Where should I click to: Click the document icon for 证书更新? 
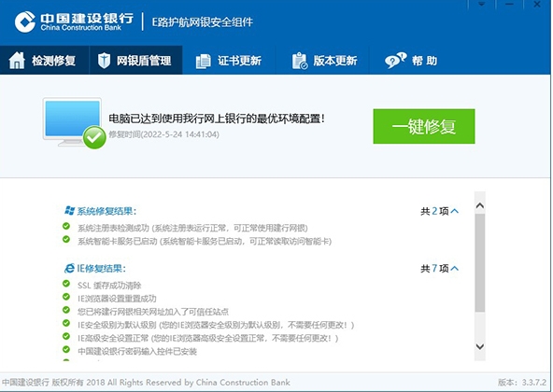pyautogui.click(x=203, y=61)
